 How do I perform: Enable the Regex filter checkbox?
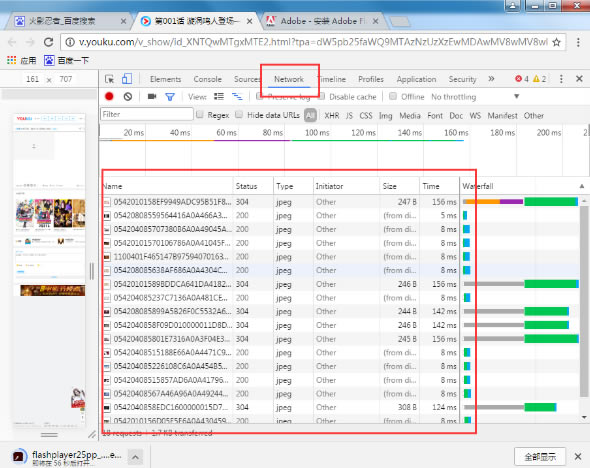click(x=200, y=115)
